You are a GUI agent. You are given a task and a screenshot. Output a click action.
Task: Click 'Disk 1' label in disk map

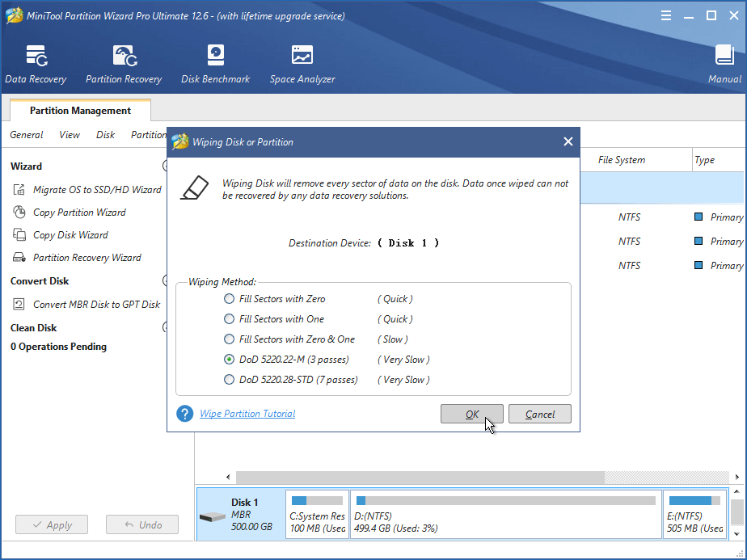(x=244, y=503)
